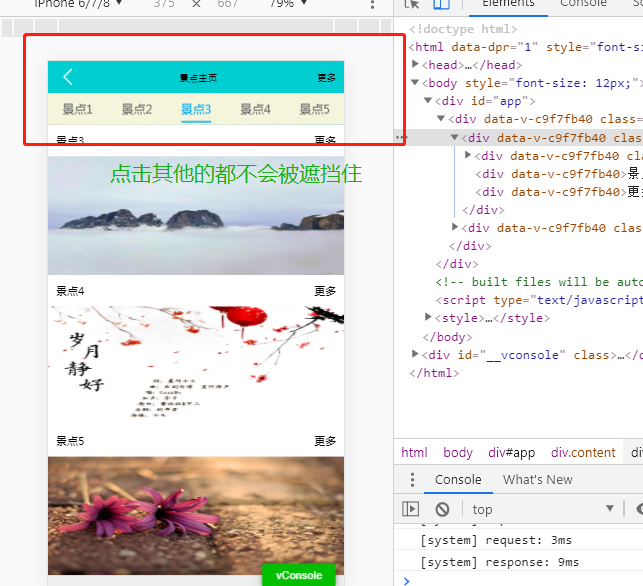Select the built files comment line

538,282
